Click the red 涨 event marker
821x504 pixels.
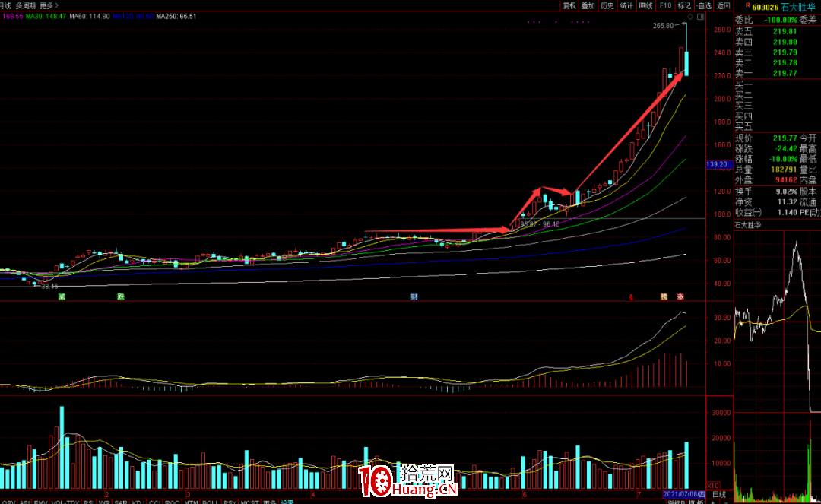(680, 296)
